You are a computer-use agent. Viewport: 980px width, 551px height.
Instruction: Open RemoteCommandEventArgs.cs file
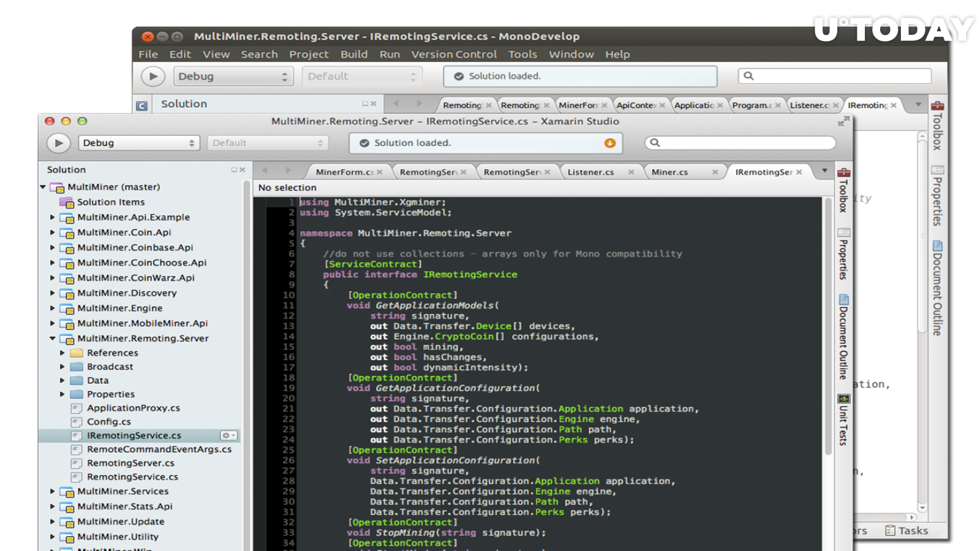[159, 449]
